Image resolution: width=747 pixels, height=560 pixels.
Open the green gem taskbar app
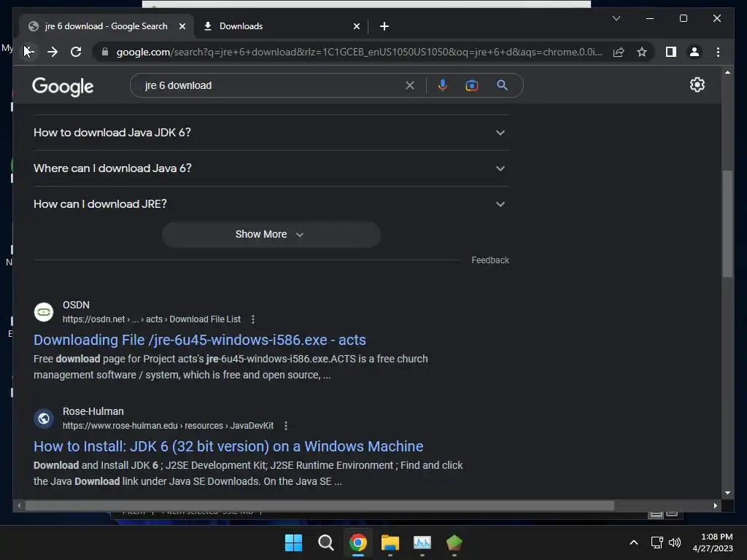click(x=454, y=542)
